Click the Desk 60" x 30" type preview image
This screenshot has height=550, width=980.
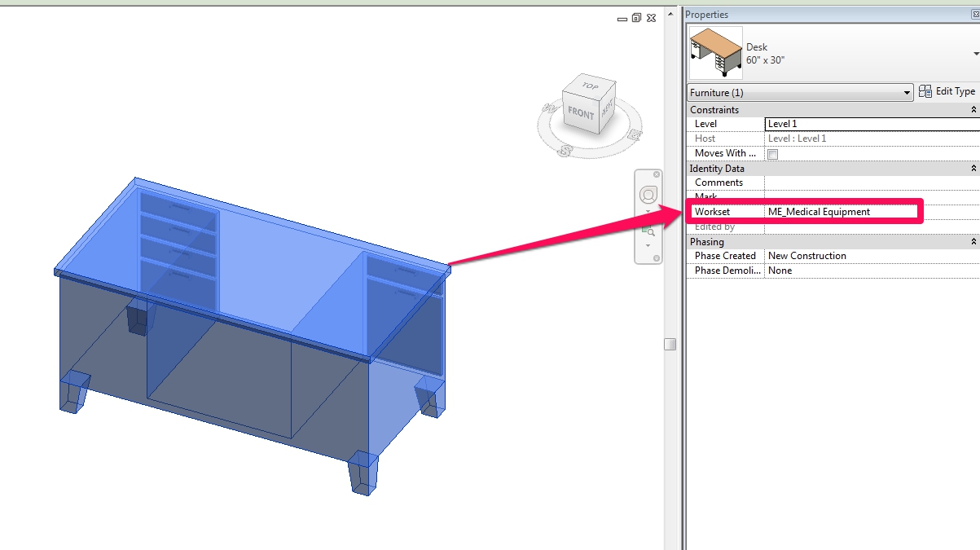tap(717, 52)
